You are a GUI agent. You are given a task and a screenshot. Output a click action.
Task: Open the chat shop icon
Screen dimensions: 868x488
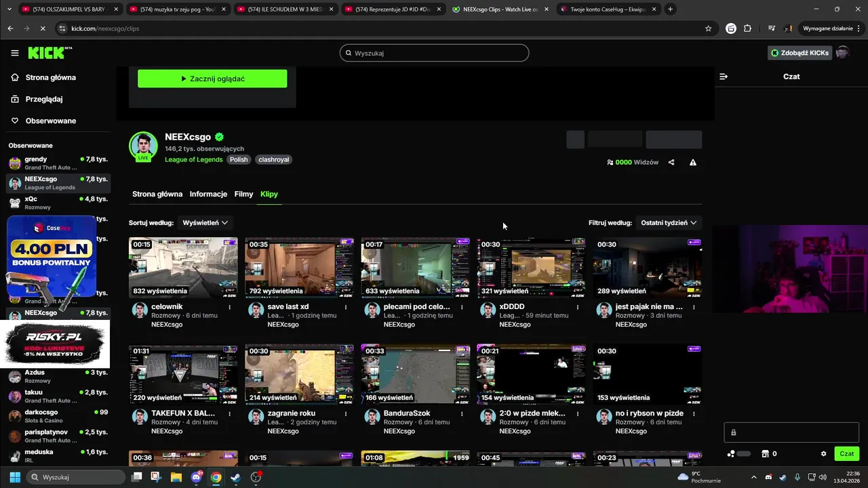(765, 453)
